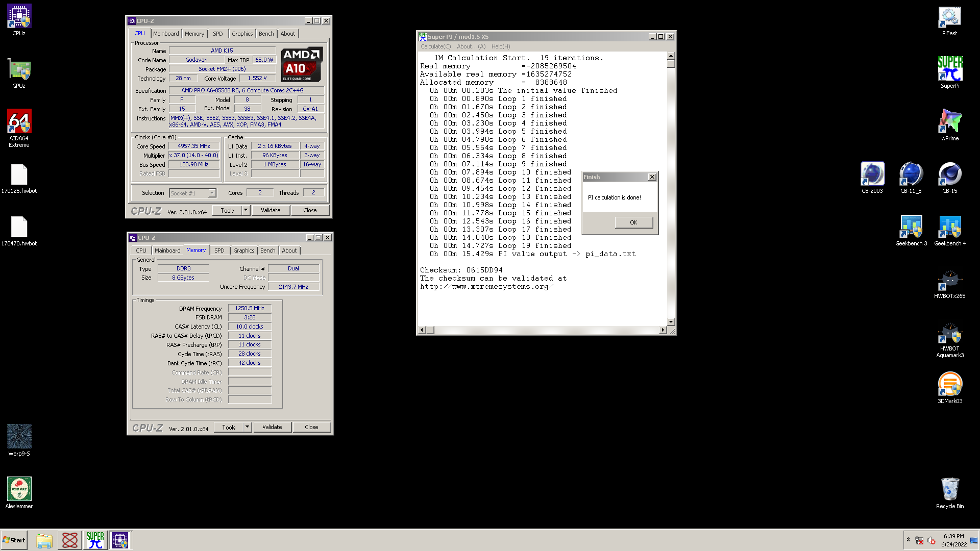Click Tools button in top CPU-Z window
The image size is (980, 551).
[228, 210]
